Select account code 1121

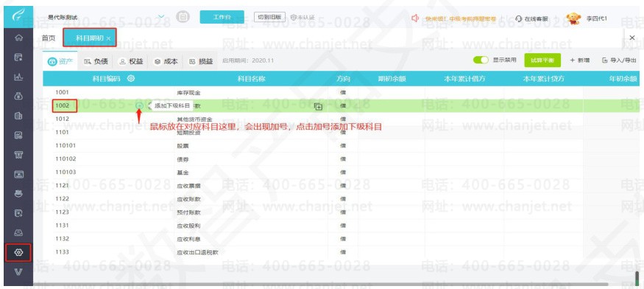click(62, 185)
